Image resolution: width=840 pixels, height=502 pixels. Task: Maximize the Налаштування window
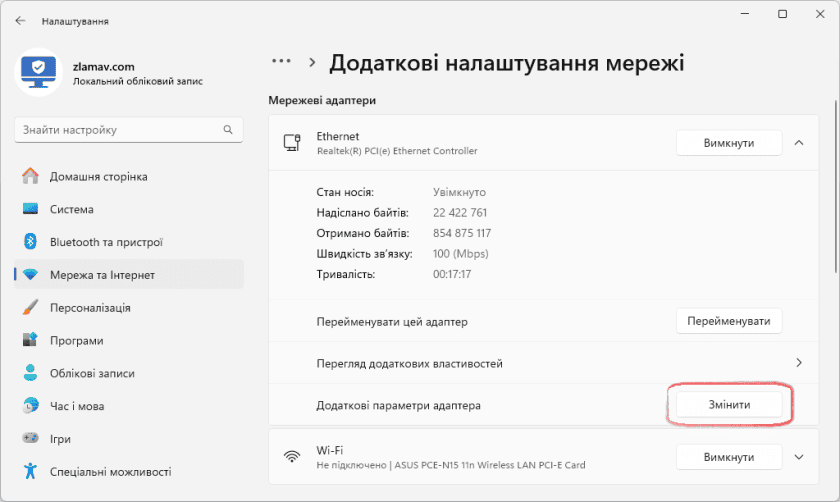pyautogui.click(x=783, y=14)
